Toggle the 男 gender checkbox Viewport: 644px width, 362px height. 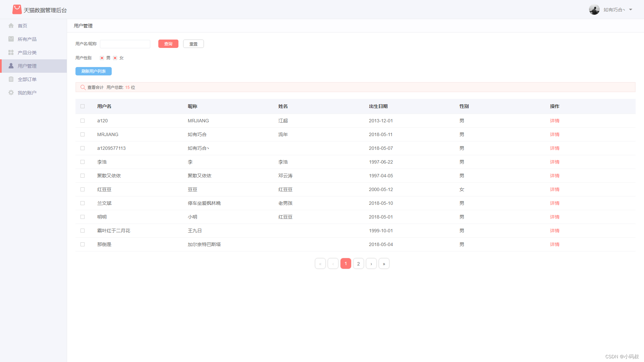pyautogui.click(x=102, y=58)
